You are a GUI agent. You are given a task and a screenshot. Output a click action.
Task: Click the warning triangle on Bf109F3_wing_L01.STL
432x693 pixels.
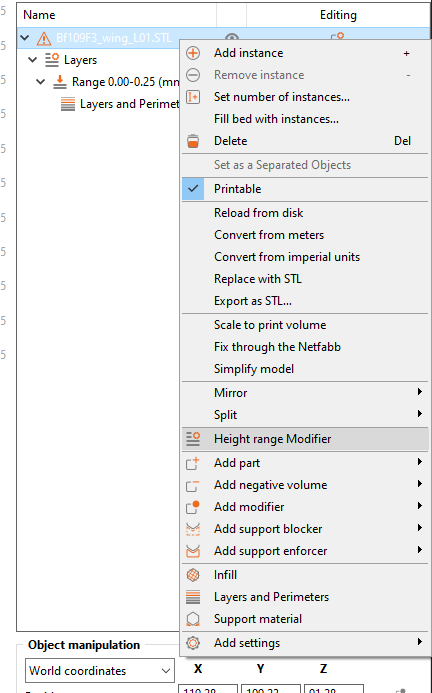coord(44,38)
